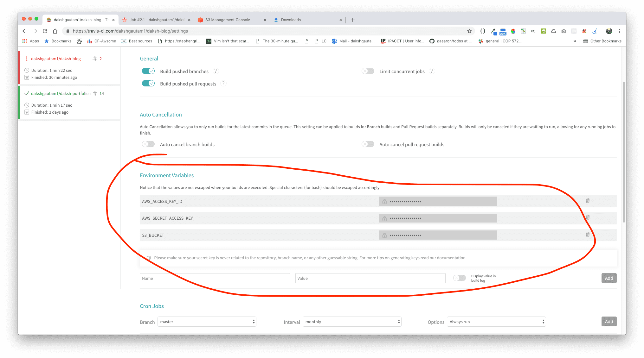Go to the browser home page icon
Image resolution: width=644 pixels, height=358 pixels.
[x=55, y=31]
